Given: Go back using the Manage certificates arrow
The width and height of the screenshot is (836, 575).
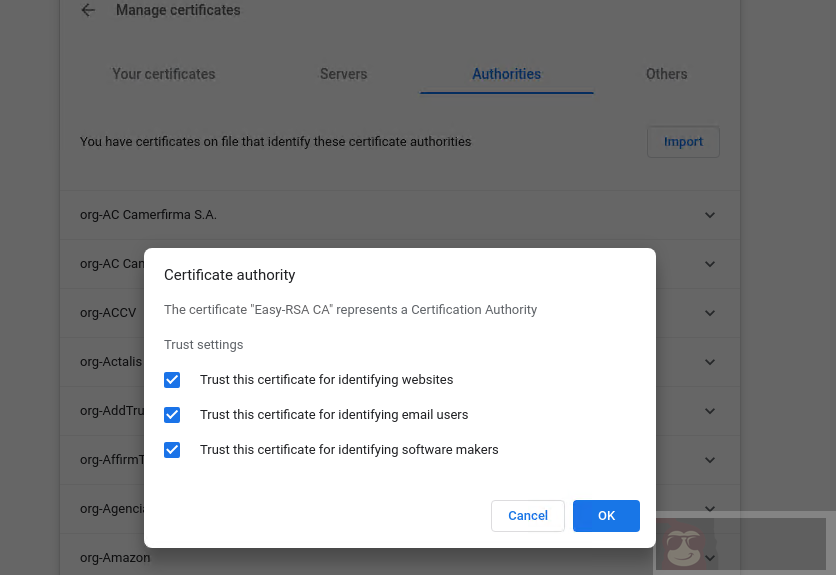Looking at the screenshot, I should (88, 11).
